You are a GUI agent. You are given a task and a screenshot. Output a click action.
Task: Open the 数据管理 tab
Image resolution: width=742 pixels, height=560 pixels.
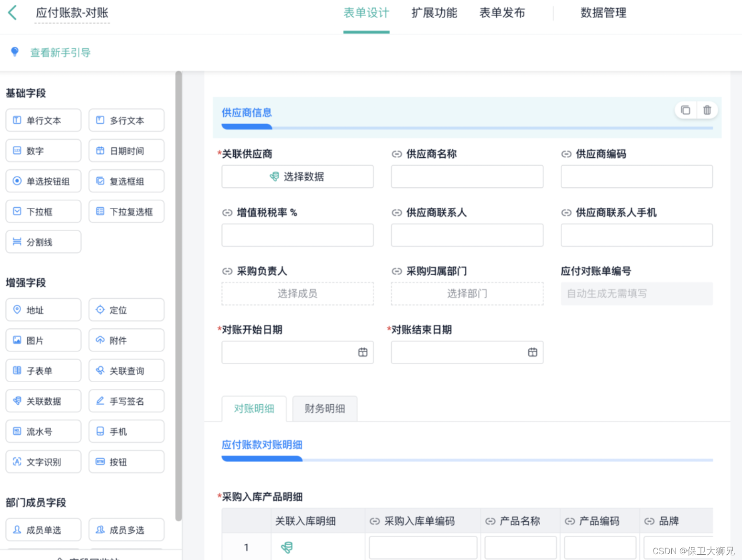[603, 13]
